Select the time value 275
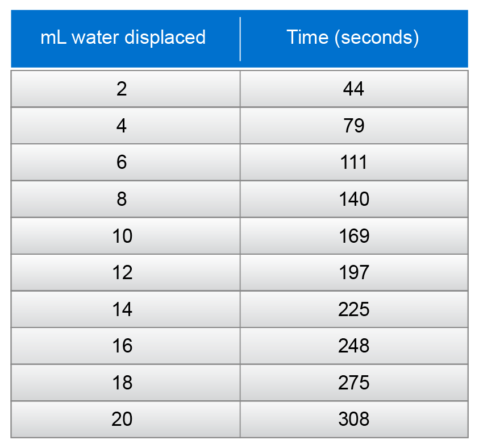479x448 pixels. [x=353, y=383]
